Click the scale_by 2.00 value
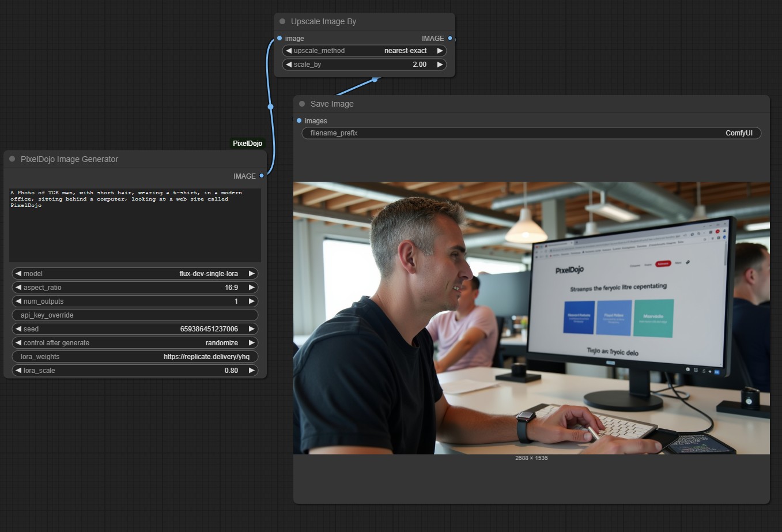Viewport: 782px width, 532px height. click(420, 65)
